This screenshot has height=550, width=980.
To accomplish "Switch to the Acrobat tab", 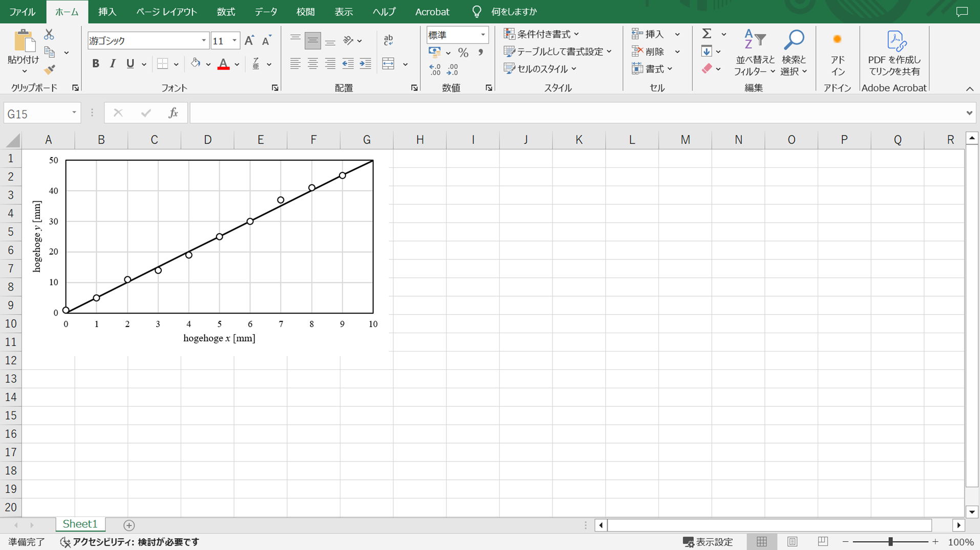I will tap(432, 11).
